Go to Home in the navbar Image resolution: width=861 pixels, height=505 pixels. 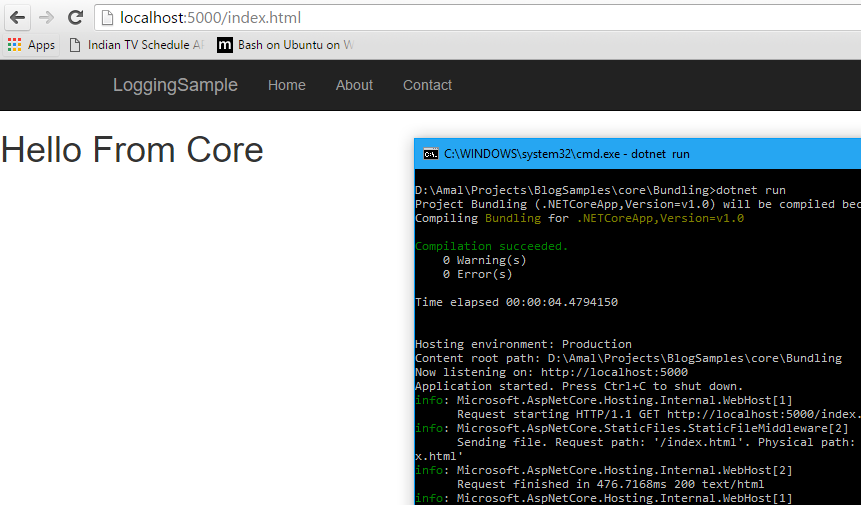(287, 85)
